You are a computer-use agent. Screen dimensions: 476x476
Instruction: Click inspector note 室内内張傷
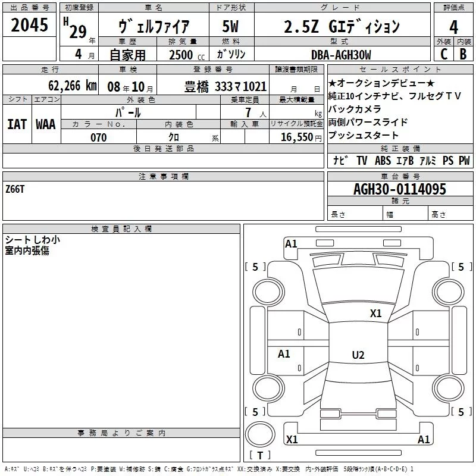point(27,250)
